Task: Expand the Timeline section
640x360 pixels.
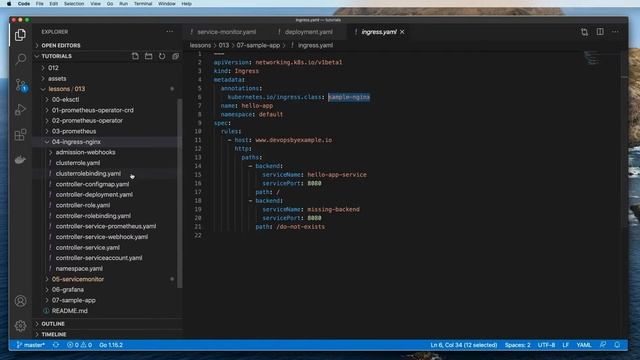Action: (x=53, y=334)
